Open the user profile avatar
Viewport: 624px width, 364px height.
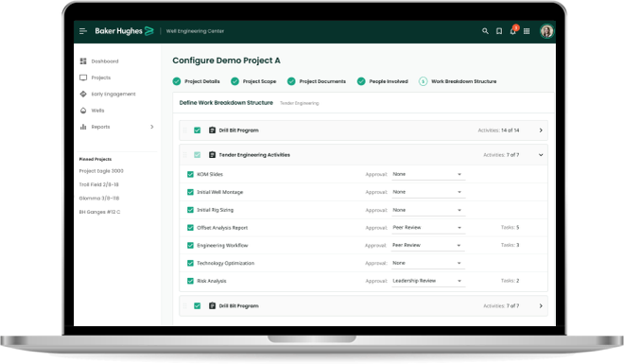point(546,31)
